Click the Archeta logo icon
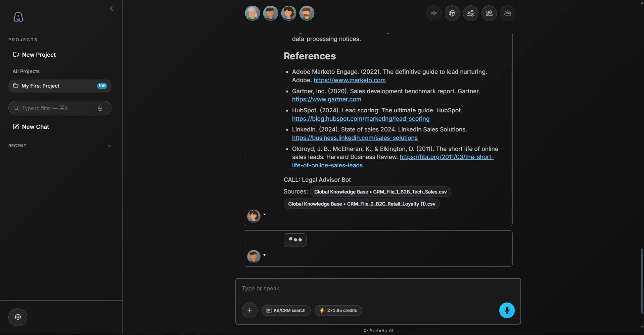The height and width of the screenshot is (335, 644). (18, 17)
